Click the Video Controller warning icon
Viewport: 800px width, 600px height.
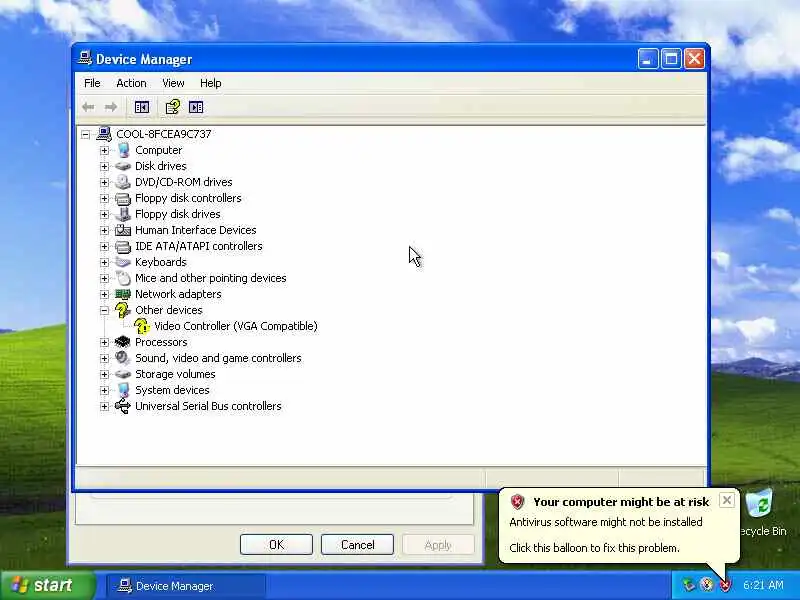142,326
